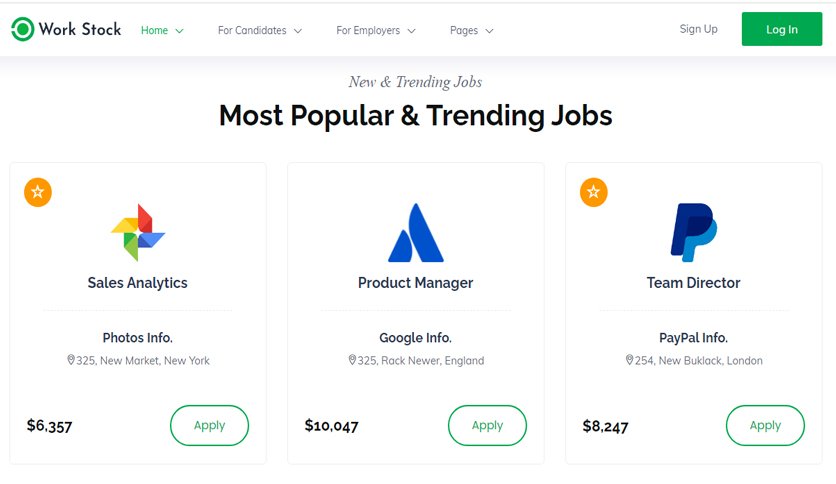836x484 pixels.
Task: Click location pin beside New Market, New York
Action: [71, 360]
